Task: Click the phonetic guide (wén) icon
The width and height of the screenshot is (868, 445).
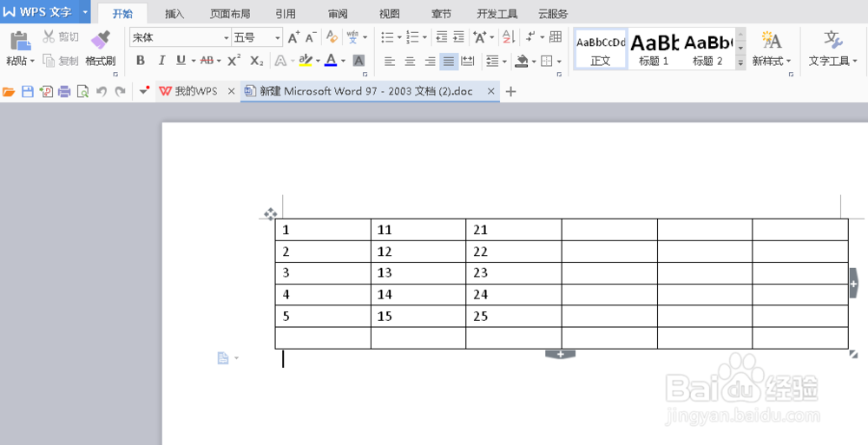Action: pos(352,37)
